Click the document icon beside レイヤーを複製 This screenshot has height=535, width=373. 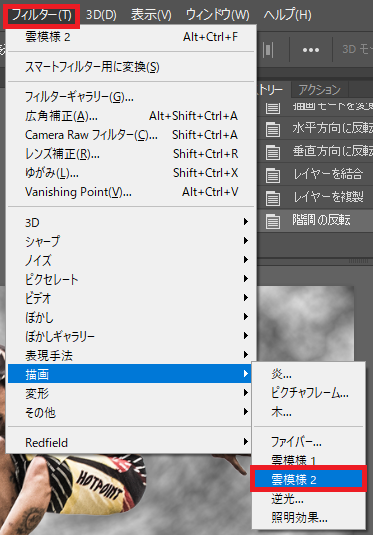pos(273,198)
